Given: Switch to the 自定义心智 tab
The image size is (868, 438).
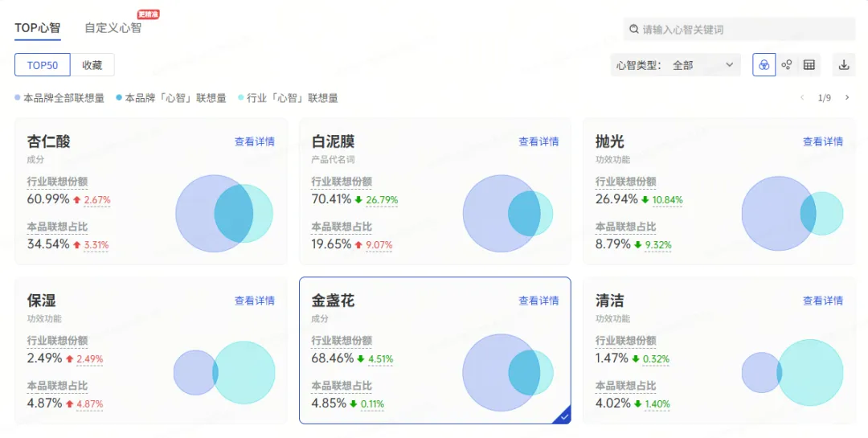Looking at the screenshot, I should (113, 28).
